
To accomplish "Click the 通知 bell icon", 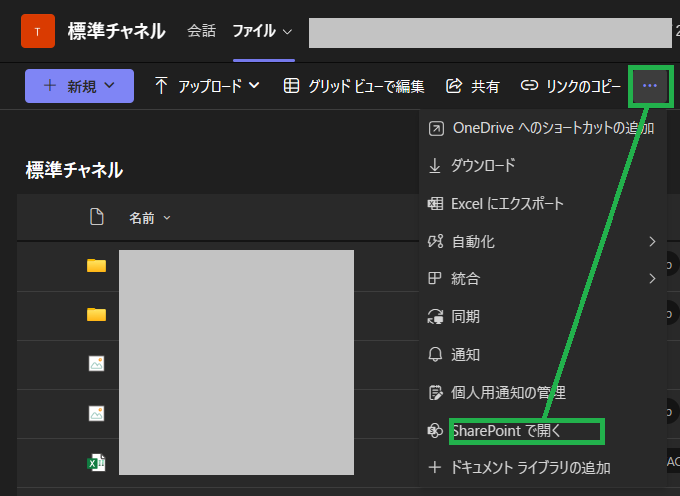I will [x=435, y=355].
